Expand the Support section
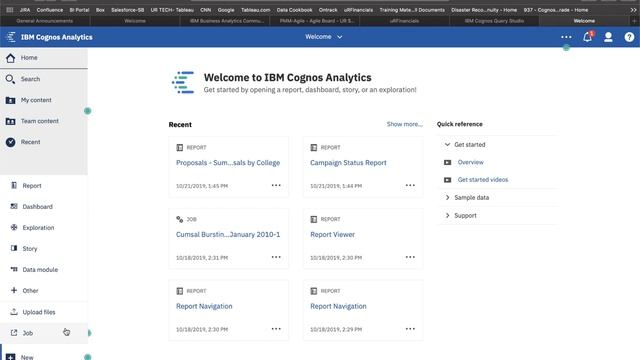The height and width of the screenshot is (360, 640). (x=447, y=216)
